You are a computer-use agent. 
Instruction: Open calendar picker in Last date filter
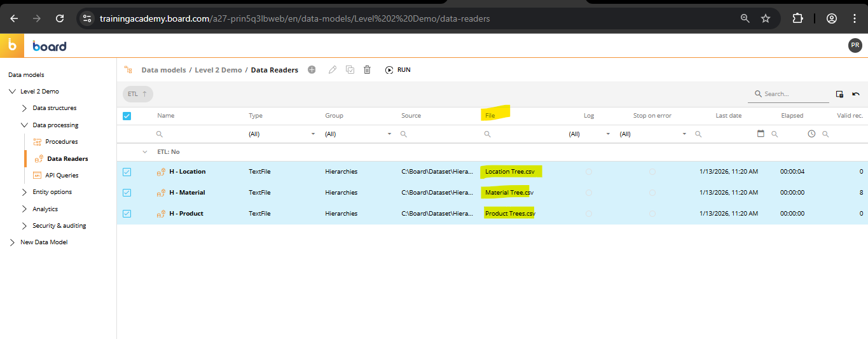tap(761, 134)
